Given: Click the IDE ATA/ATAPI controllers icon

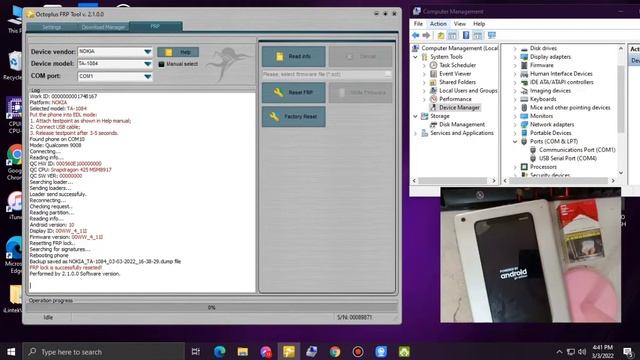Looking at the screenshot, I should (x=524, y=82).
